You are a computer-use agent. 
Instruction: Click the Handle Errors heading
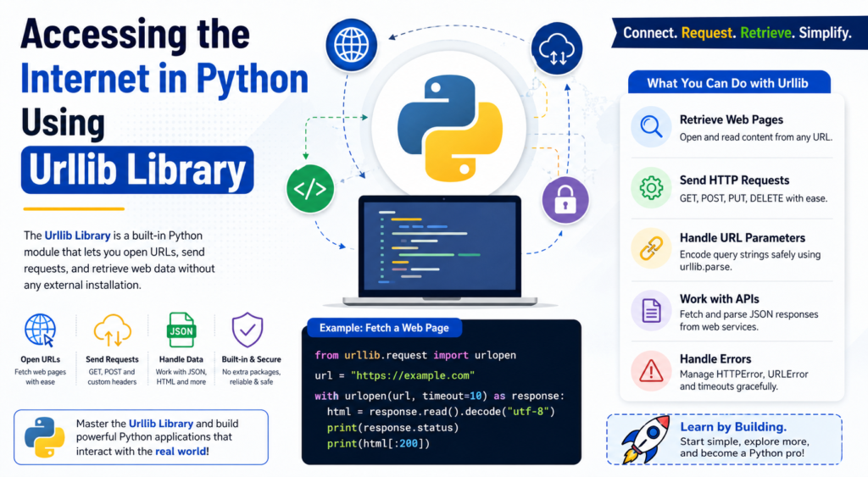[x=715, y=358]
